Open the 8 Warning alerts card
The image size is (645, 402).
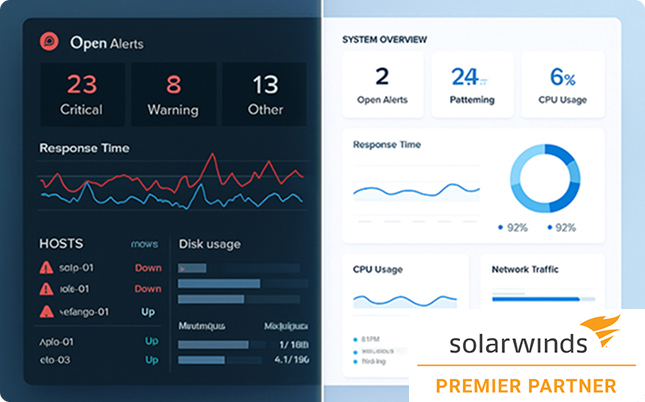pos(173,94)
